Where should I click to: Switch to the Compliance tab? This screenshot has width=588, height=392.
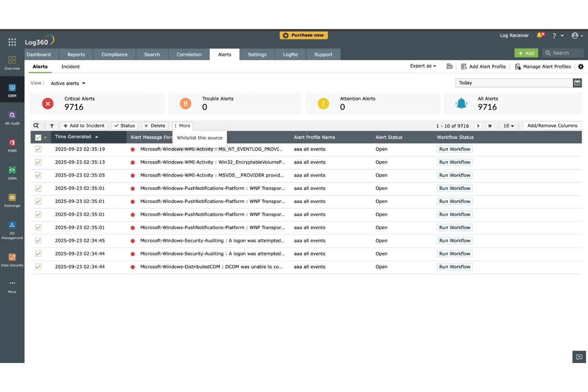pos(114,54)
